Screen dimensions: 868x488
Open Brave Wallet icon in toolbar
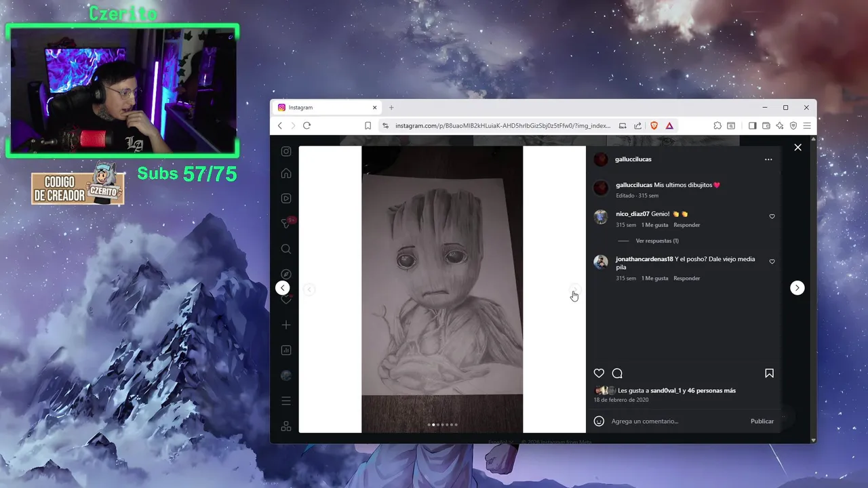[x=766, y=125]
